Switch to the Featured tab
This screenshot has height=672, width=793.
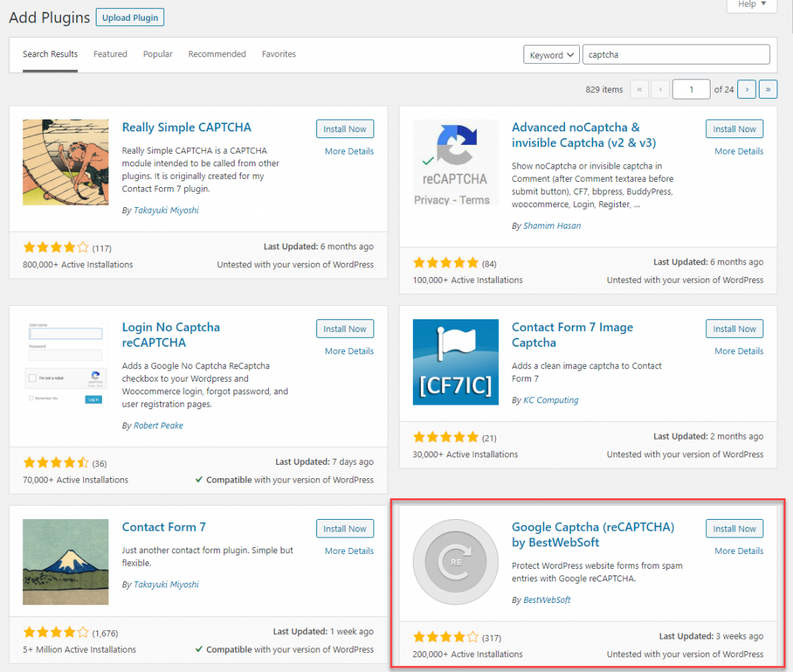110,54
